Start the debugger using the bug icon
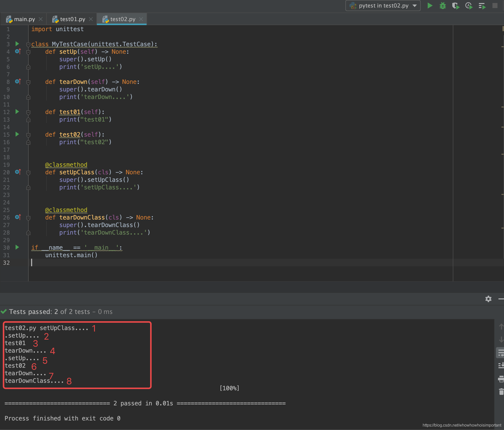Image resolution: width=504 pixels, height=430 pixels. click(x=443, y=6)
